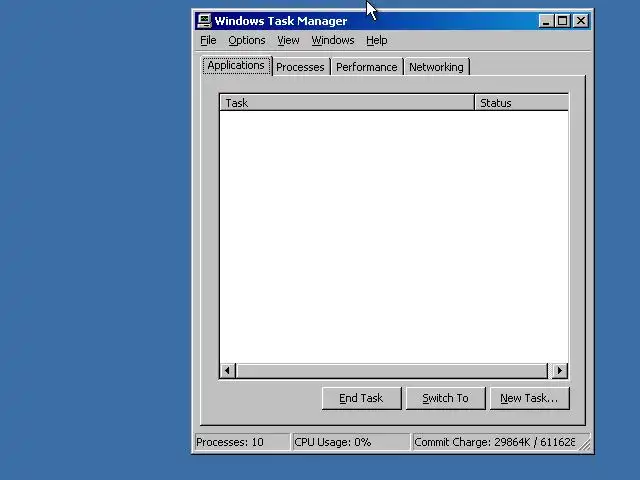Image resolution: width=640 pixels, height=480 pixels.
Task: Click the Windows Task Manager title text
Action: click(x=281, y=21)
